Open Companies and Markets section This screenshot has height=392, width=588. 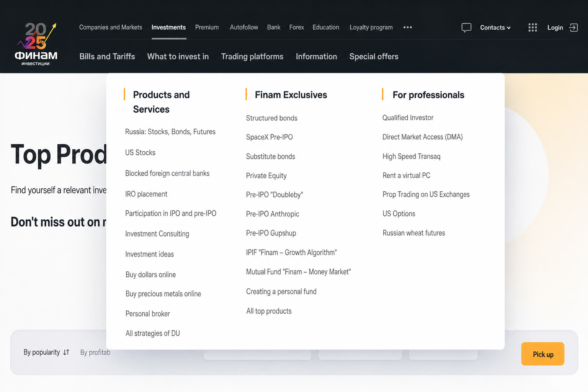coord(111,27)
